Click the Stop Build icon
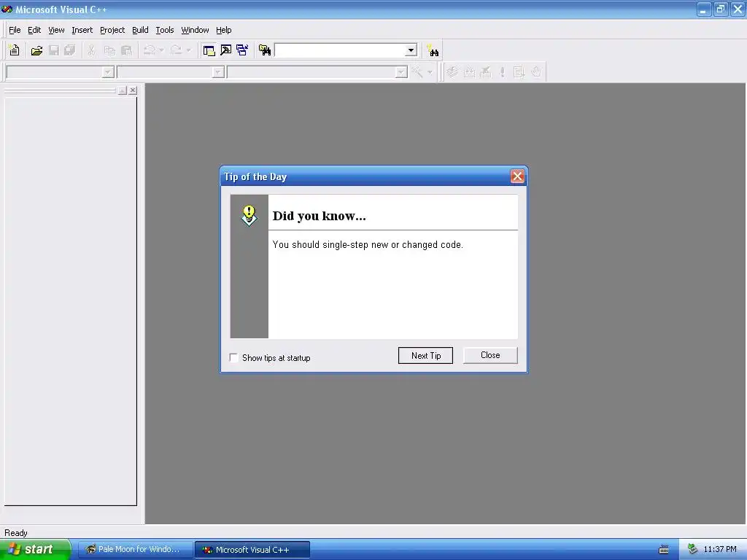The width and height of the screenshot is (747, 560). [x=485, y=72]
